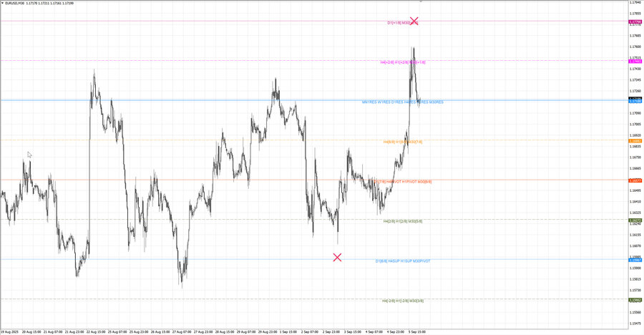Click the '1 Sep 15:00' time axis label
The height and width of the screenshot is (335, 644).
click(x=288, y=331)
